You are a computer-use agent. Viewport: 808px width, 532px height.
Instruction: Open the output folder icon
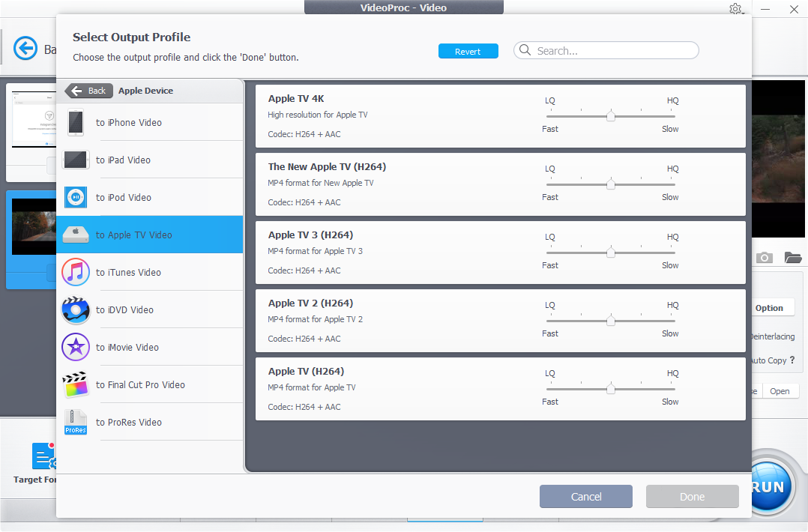click(x=793, y=258)
